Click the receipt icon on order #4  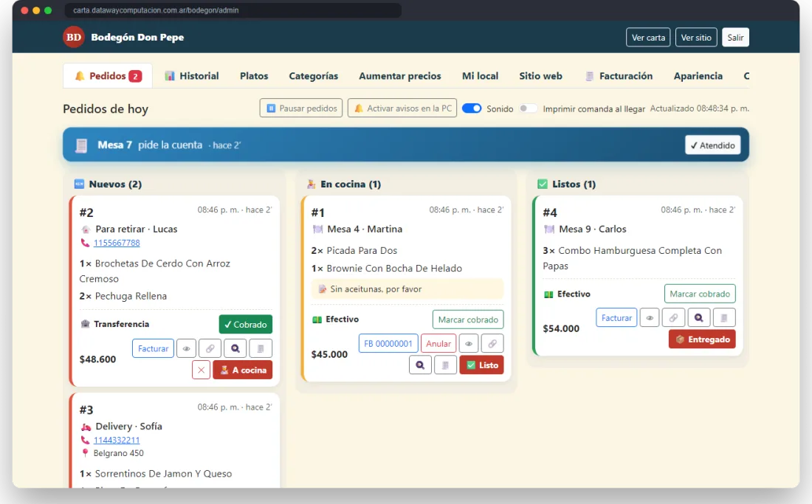(724, 318)
